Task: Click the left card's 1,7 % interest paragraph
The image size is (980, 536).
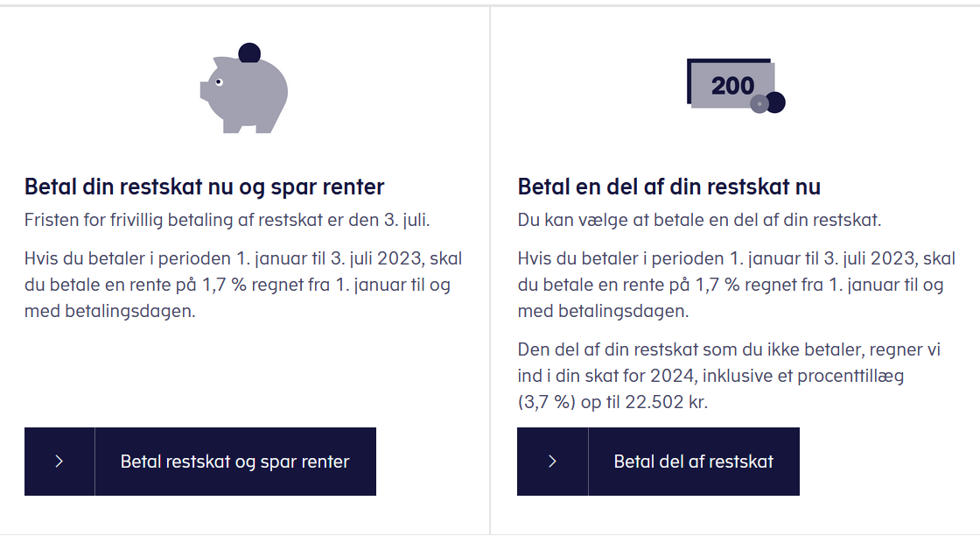Action: (243, 285)
